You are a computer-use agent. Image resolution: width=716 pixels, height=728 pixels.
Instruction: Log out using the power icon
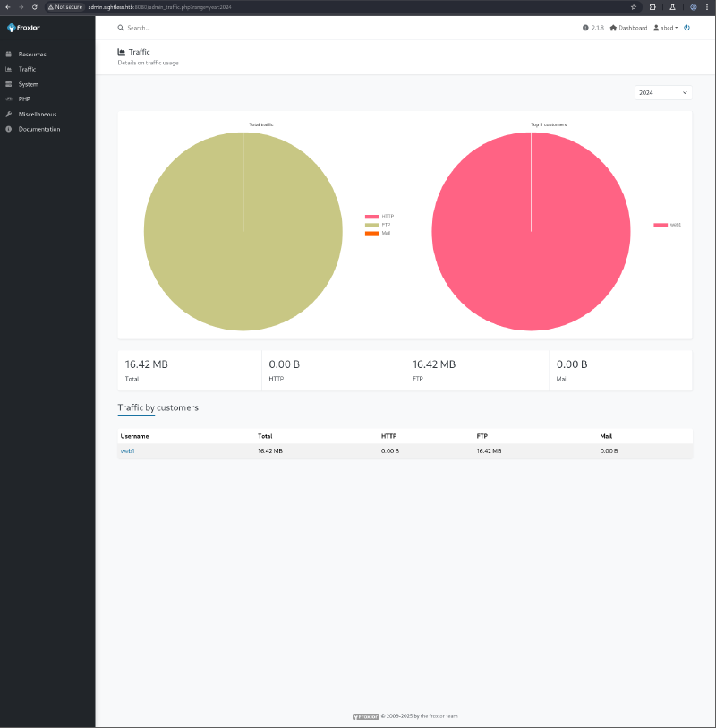(x=686, y=27)
